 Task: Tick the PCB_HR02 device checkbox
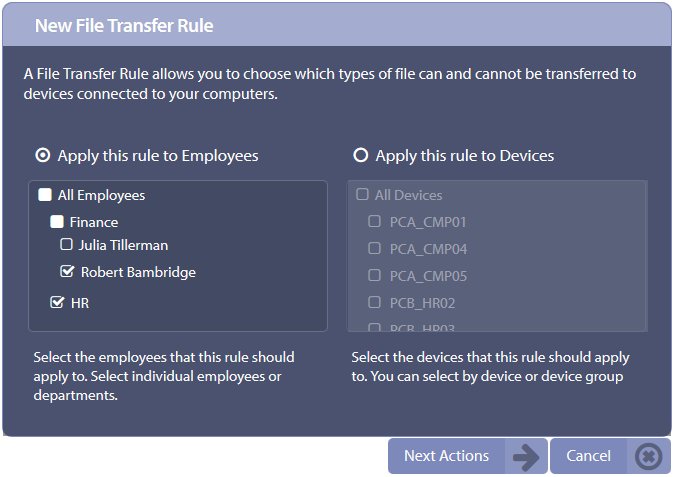coord(374,302)
